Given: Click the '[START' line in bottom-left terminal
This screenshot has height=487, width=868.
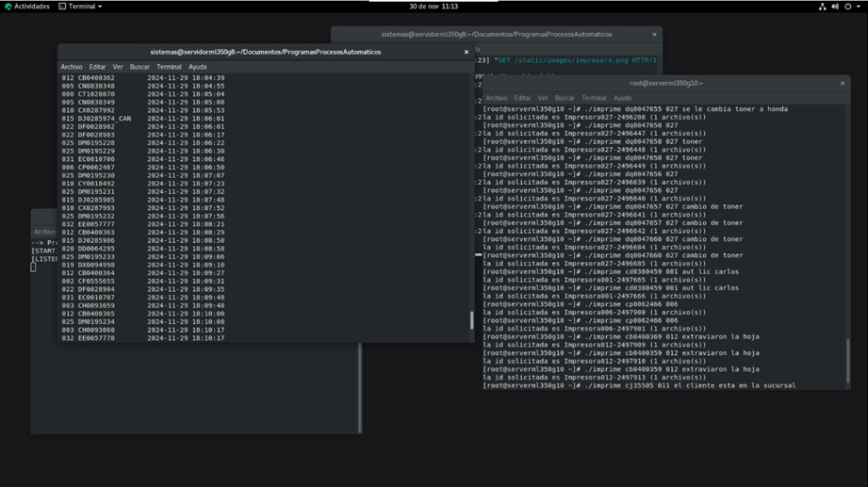Looking at the screenshot, I should [44, 252].
